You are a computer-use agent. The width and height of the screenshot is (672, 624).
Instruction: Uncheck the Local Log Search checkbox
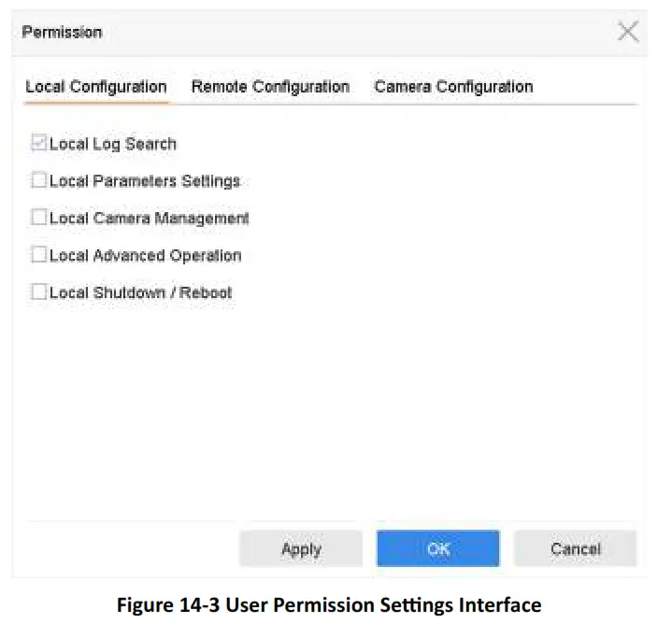(x=39, y=144)
